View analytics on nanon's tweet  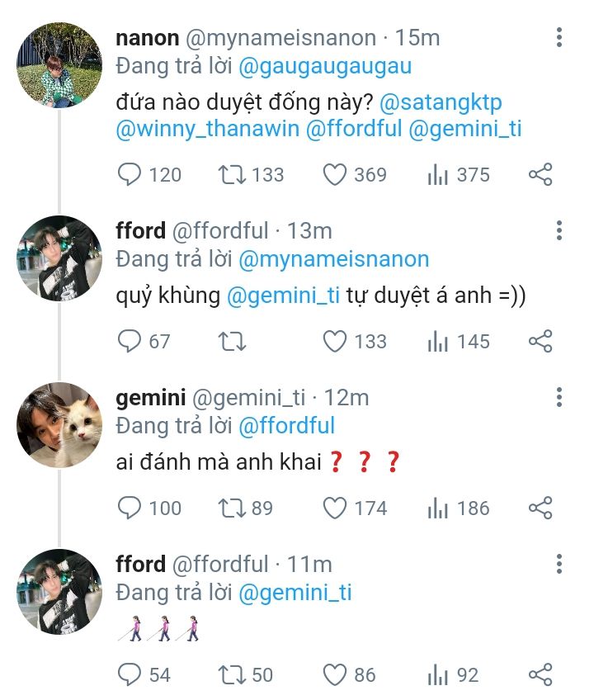[x=437, y=174]
